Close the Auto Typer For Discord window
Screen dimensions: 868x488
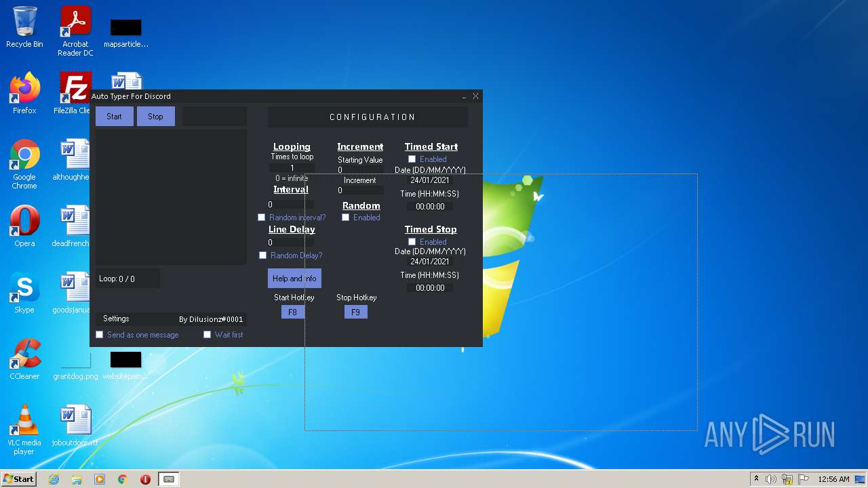coord(475,96)
